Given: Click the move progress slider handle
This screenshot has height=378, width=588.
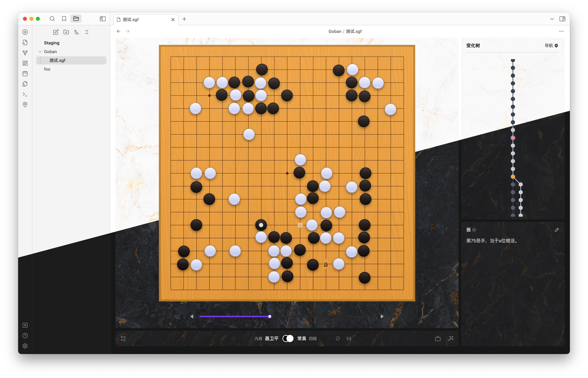Looking at the screenshot, I should tap(269, 316).
